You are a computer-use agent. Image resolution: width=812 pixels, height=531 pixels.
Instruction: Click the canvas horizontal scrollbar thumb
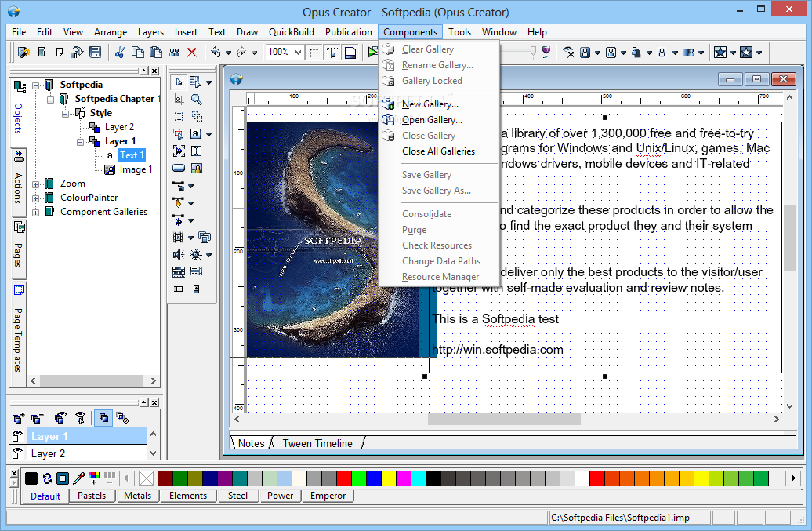(x=504, y=419)
